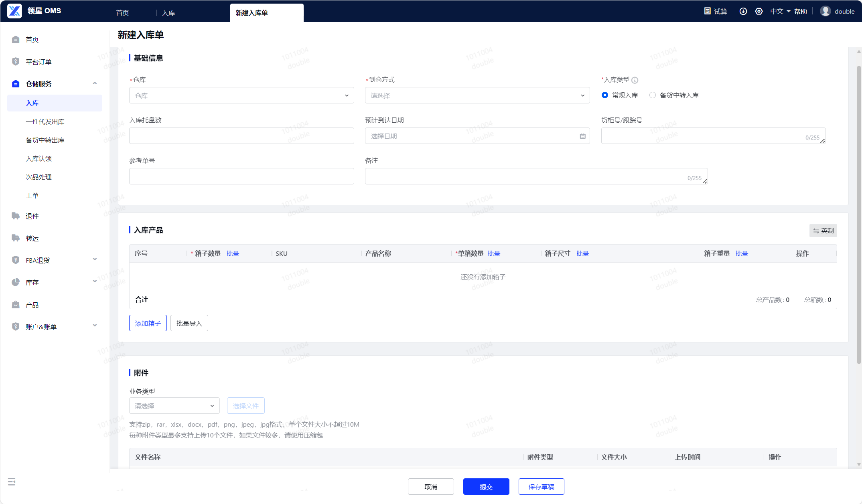Click the 退件 truck icon
The width and height of the screenshot is (862, 504).
click(x=16, y=216)
